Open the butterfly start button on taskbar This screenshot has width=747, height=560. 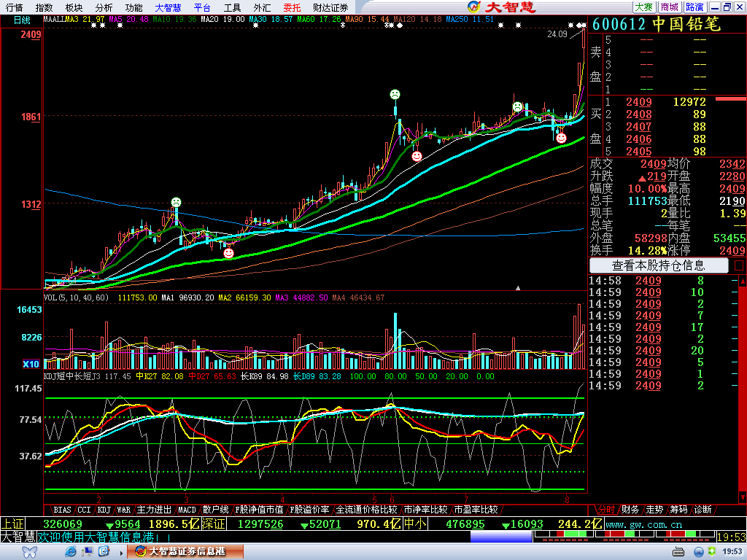click(x=29, y=552)
